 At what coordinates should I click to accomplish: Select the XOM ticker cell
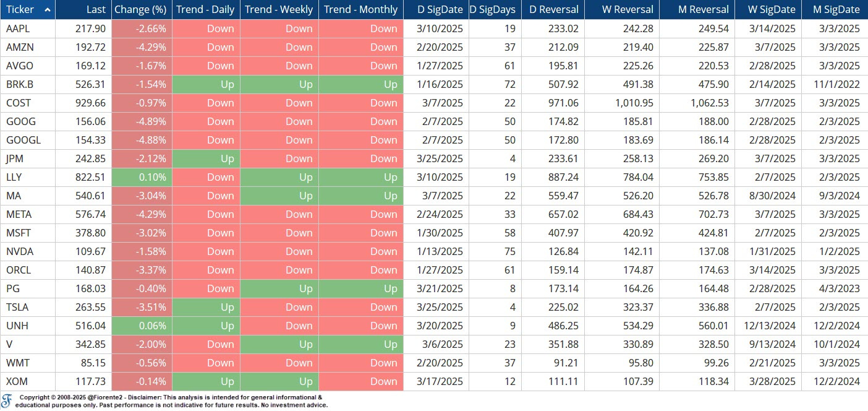click(28, 381)
